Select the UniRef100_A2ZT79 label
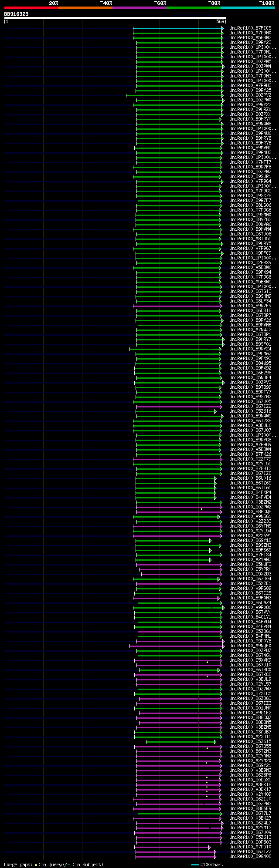This screenshot has width=279, height=868. click(250, 459)
